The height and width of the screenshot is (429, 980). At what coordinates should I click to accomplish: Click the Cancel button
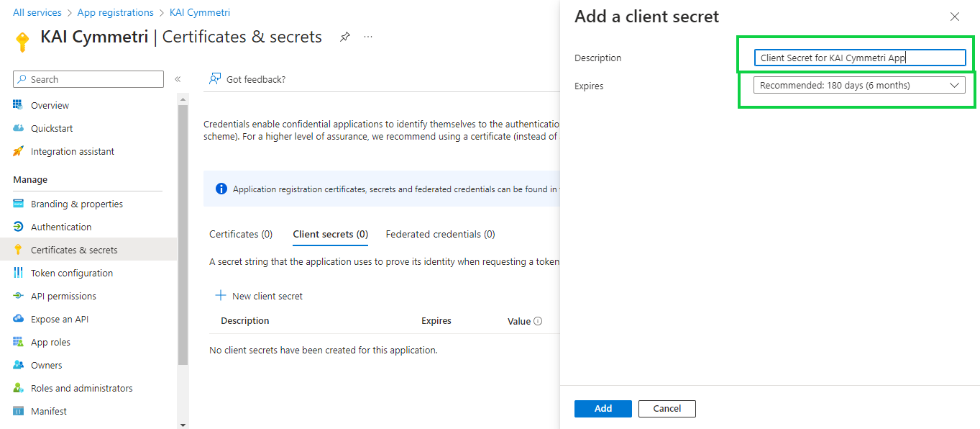tap(667, 409)
